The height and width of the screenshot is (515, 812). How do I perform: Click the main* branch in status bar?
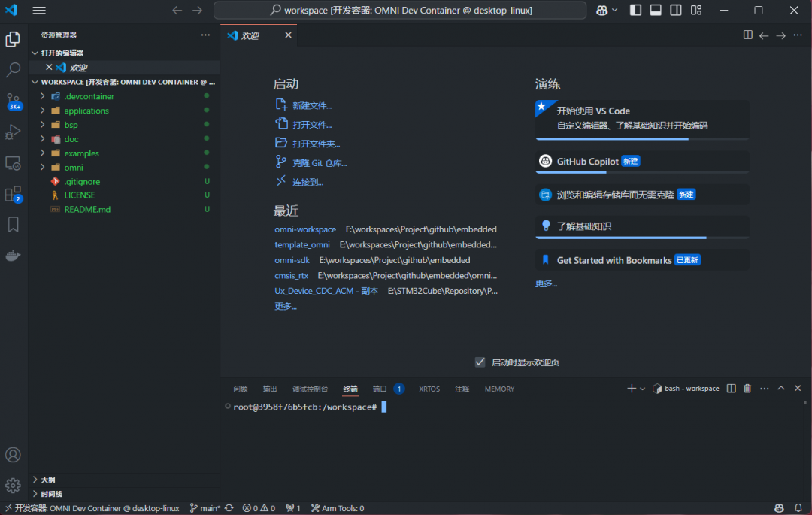point(205,508)
